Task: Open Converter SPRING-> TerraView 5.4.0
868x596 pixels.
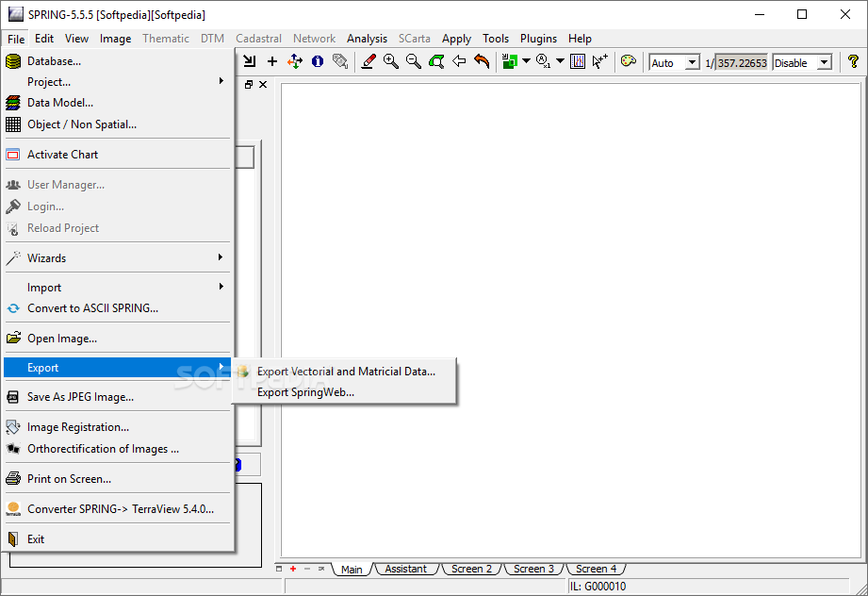Action: click(x=117, y=509)
